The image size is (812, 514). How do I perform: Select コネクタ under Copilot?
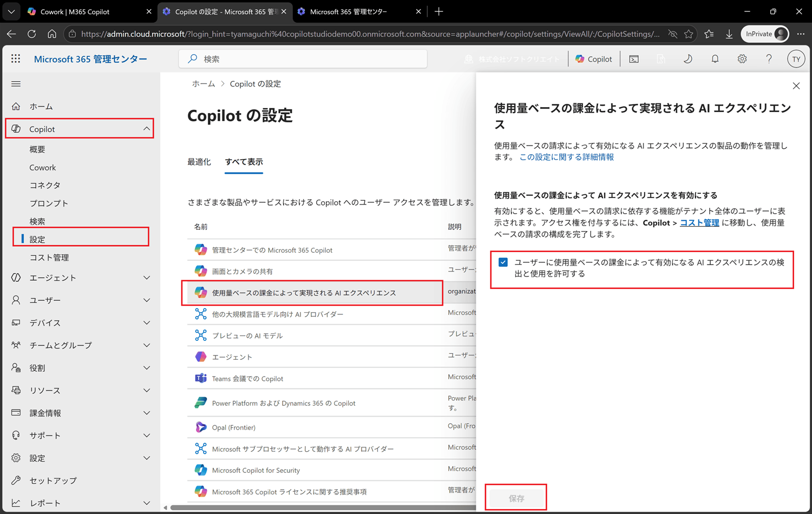[45, 185]
